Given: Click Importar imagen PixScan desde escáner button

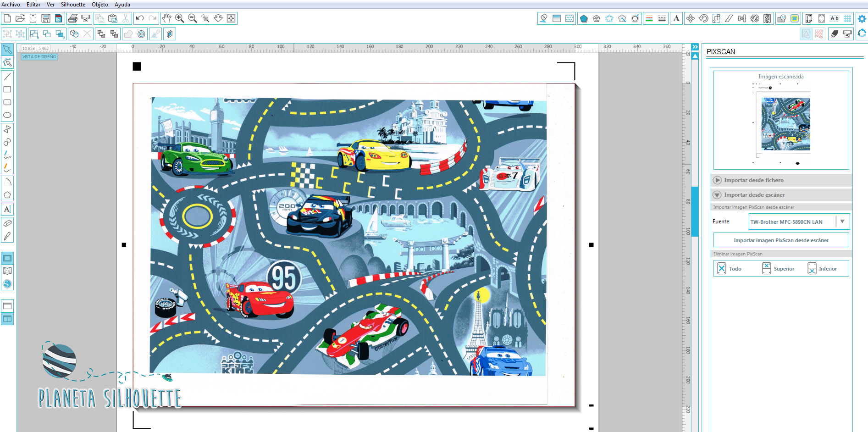Looking at the screenshot, I should (781, 240).
